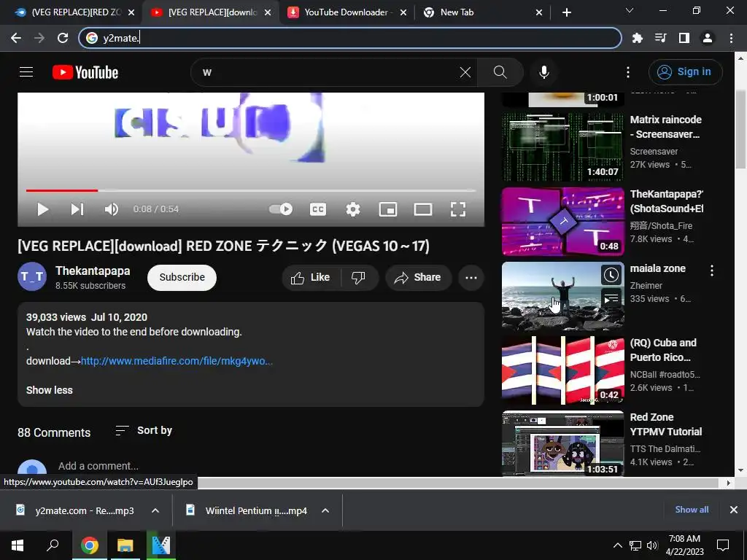The height and width of the screenshot is (560, 747).
Task: Open the mediafire download link
Action: click(177, 361)
